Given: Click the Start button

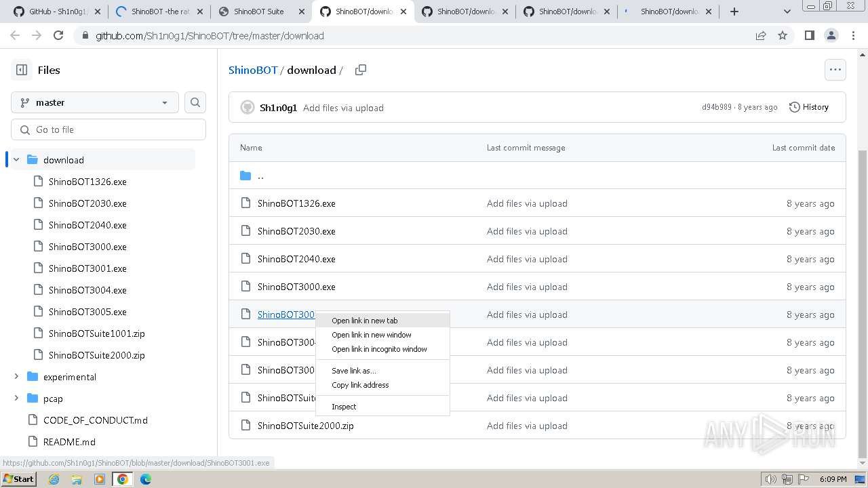Looking at the screenshot, I should (19, 479).
